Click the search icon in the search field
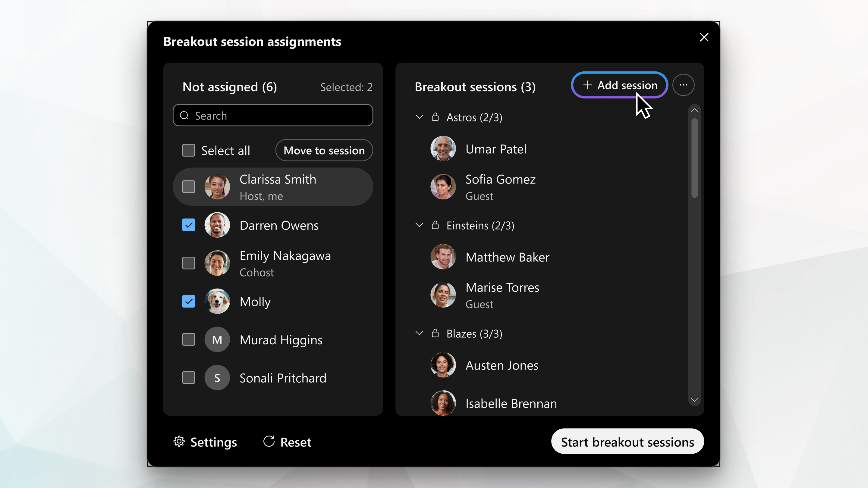The width and height of the screenshot is (868, 488). (185, 116)
